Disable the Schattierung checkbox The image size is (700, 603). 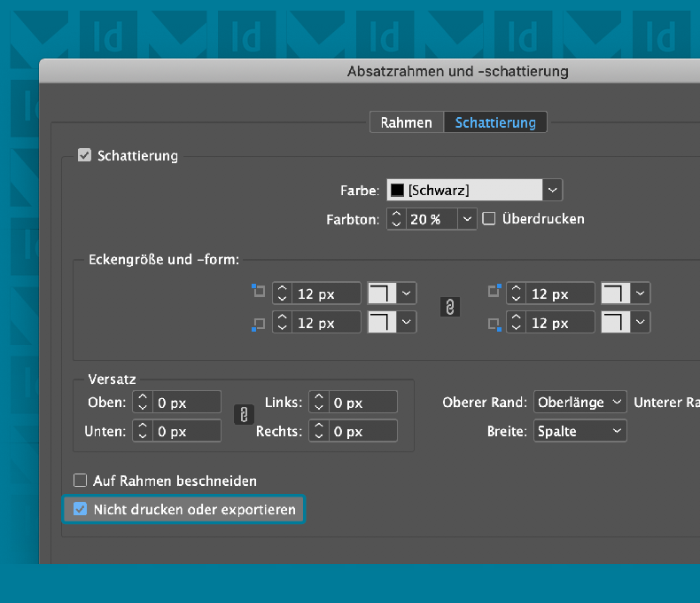[85, 156]
